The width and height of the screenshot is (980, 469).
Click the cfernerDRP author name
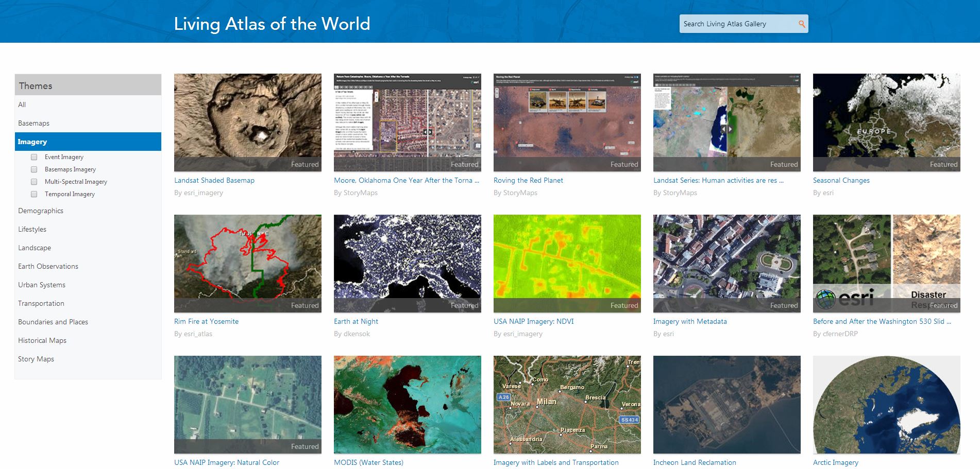point(840,334)
